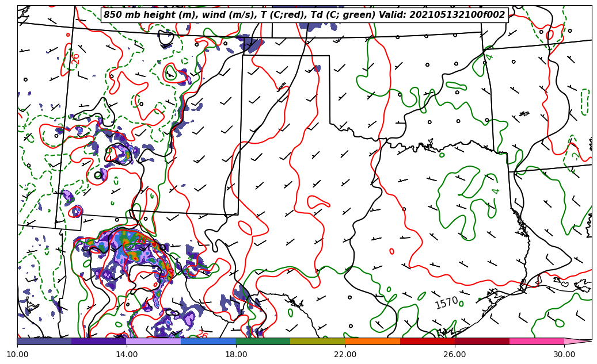Select the dark purple colorbar segment
This screenshot has width=597, height=364.
(x=99, y=341)
